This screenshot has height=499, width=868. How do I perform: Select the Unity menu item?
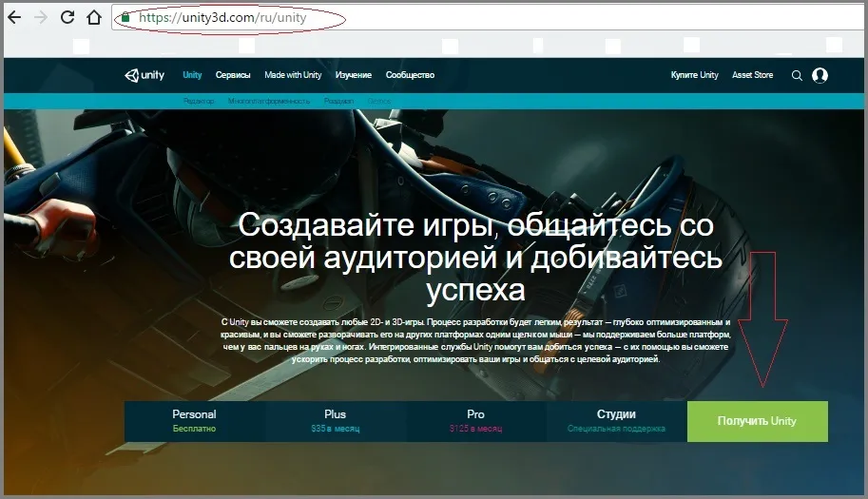192,75
